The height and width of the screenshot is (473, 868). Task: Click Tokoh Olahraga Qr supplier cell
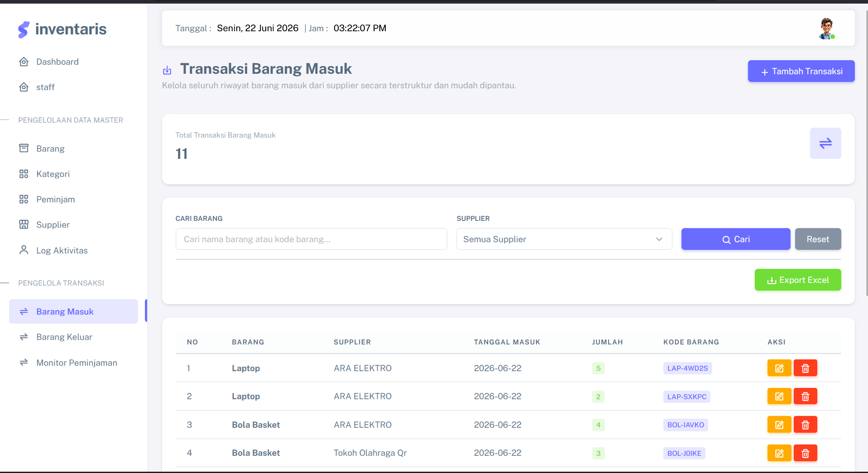click(x=370, y=453)
